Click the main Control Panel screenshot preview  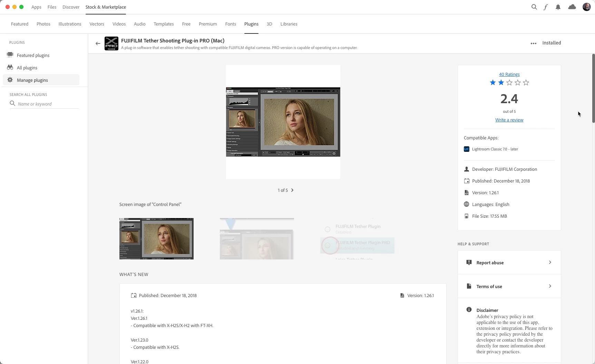[x=283, y=122]
